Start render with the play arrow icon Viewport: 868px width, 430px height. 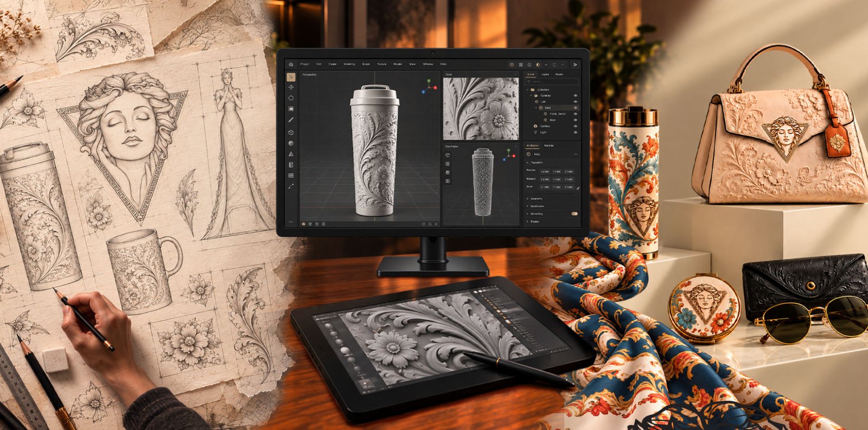(x=575, y=65)
